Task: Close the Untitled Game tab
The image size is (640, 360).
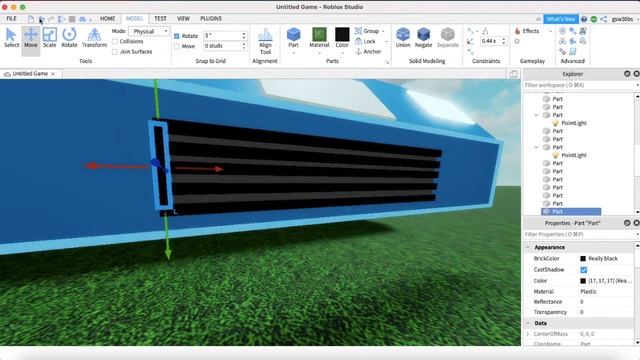Action: [x=53, y=74]
